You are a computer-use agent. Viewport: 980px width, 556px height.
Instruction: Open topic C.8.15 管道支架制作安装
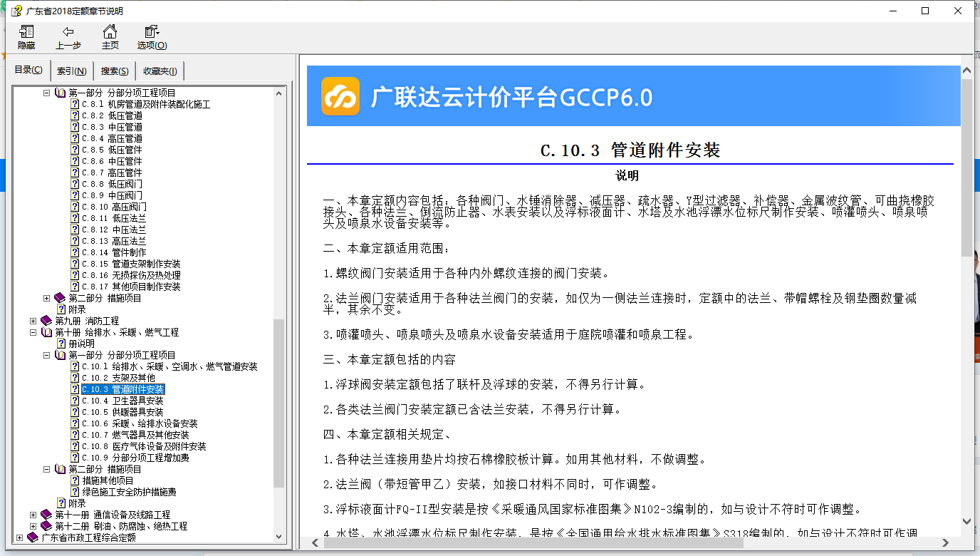[131, 264]
